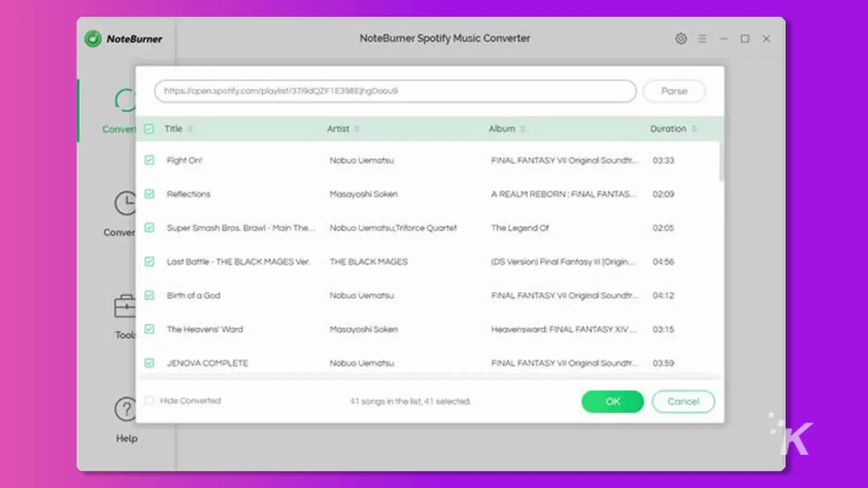Sort the list by Album column arrows

point(522,129)
